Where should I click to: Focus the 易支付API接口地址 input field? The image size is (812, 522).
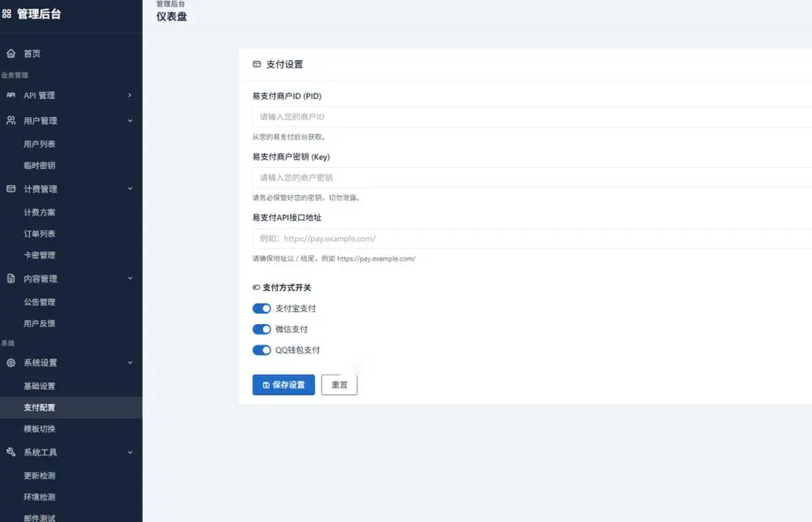(532, 239)
